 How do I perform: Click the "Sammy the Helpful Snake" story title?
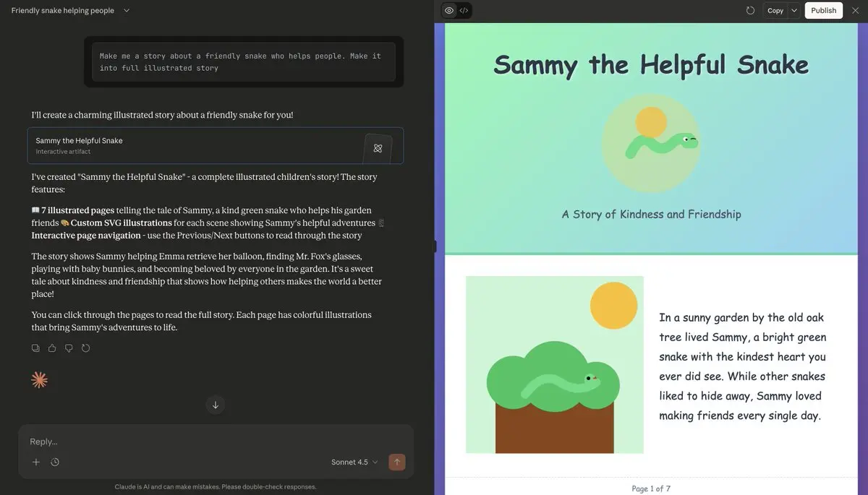pyautogui.click(x=651, y=65)
